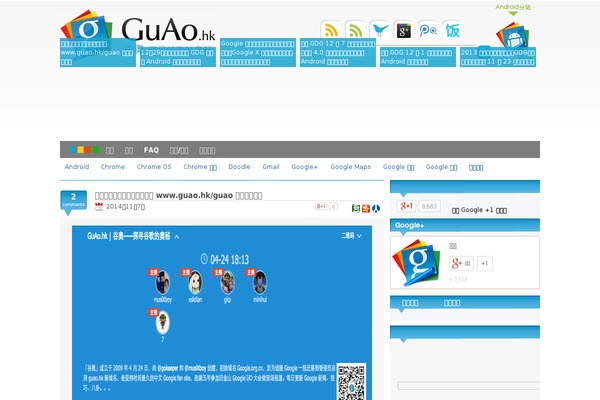Open the 2013 GDG 11月23 featured banner
The image size is (600, 400).
point(497,57)
